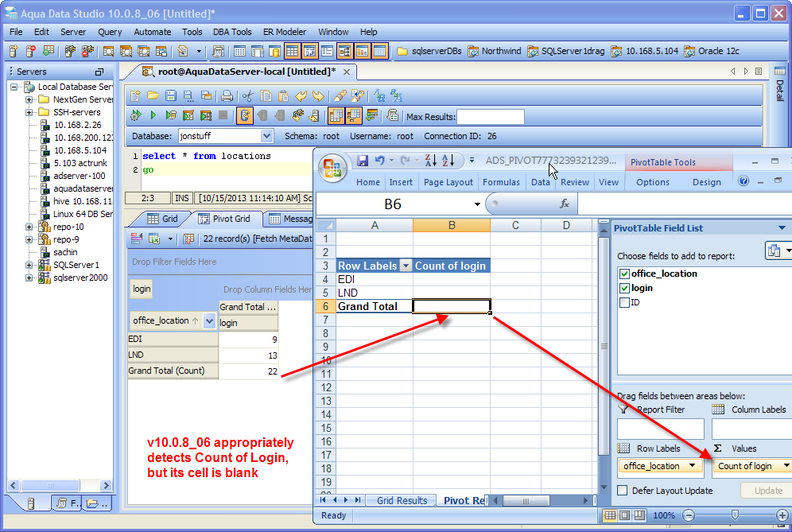Click Excel zoom slider handle
Viewport: 792px width, 532px height.
coord(735,515)
